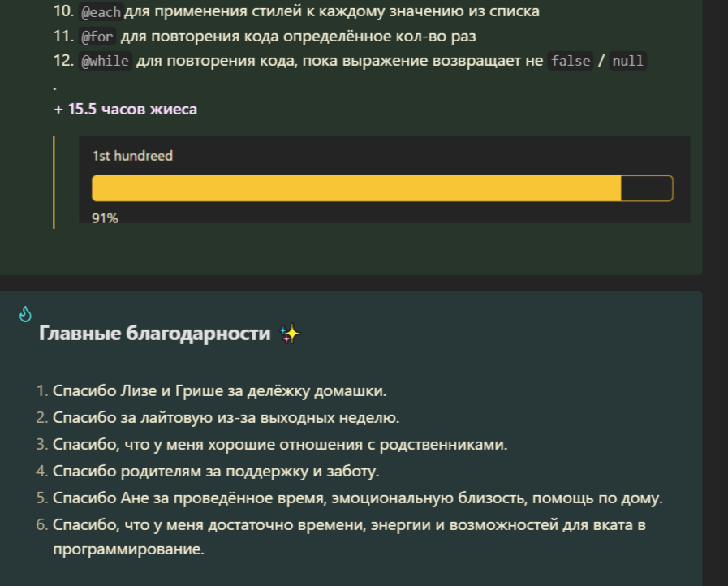Click the vertical scrollbar track on the right
728x586 pixels.
(715, 293)
